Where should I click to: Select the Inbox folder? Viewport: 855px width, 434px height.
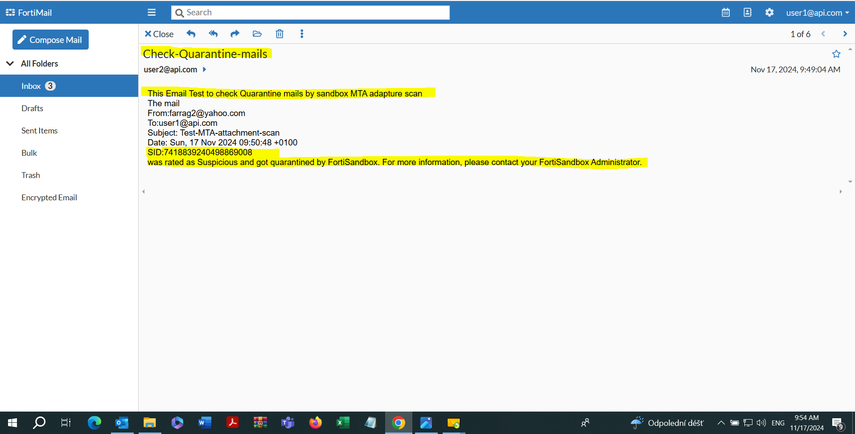click(x=69, y=86)
